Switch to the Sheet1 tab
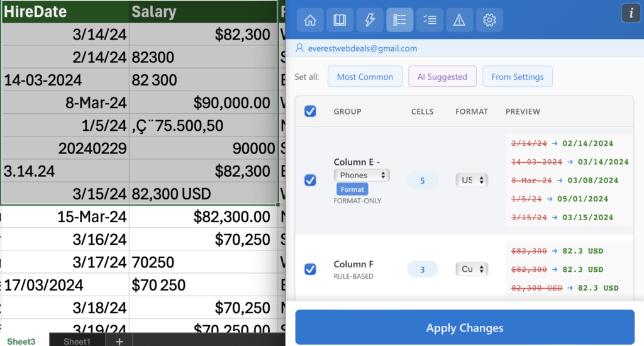This screenshot has height=346, width=644. click(x=77, y=341)
